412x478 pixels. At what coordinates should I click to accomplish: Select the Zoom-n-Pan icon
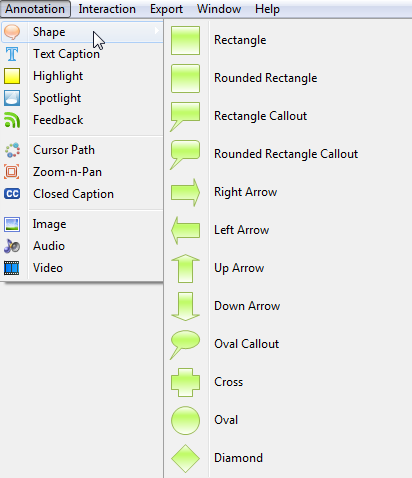coord(12,172)
